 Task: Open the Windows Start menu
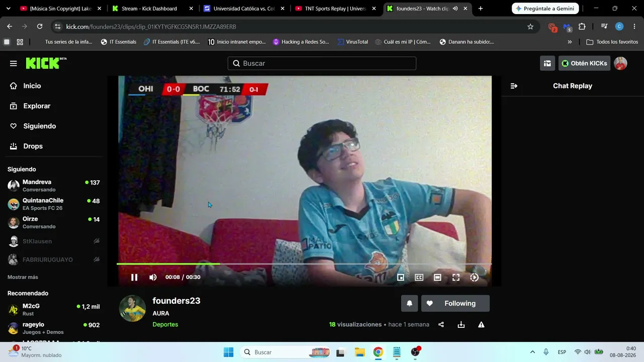(x=228, y=352)
